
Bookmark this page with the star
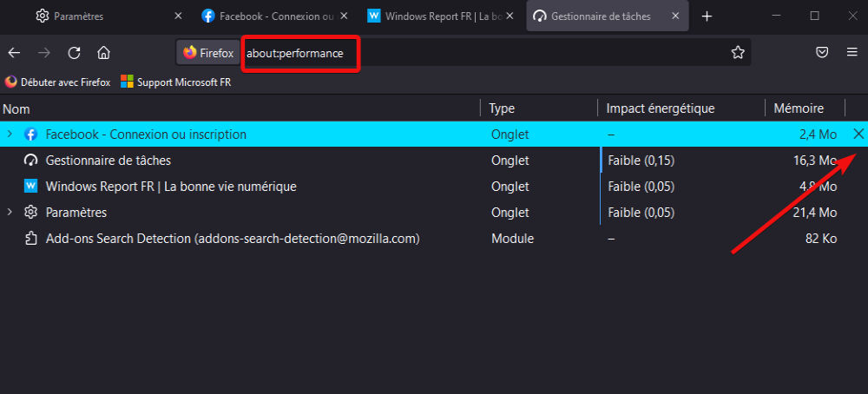click(x=737, y=53)
